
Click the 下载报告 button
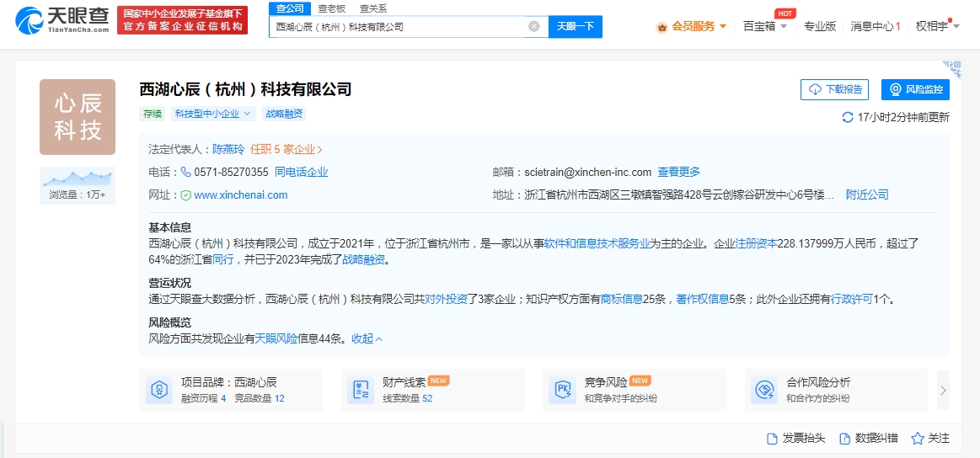coord(834,89)
